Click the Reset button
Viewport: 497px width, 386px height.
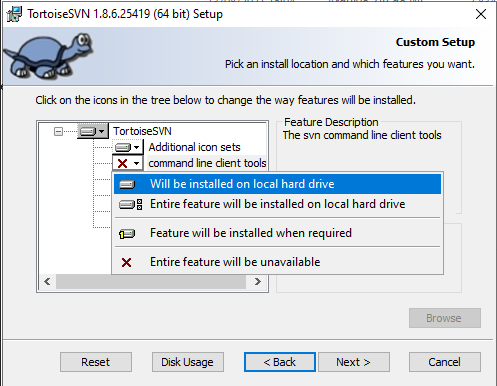(96, 362)
